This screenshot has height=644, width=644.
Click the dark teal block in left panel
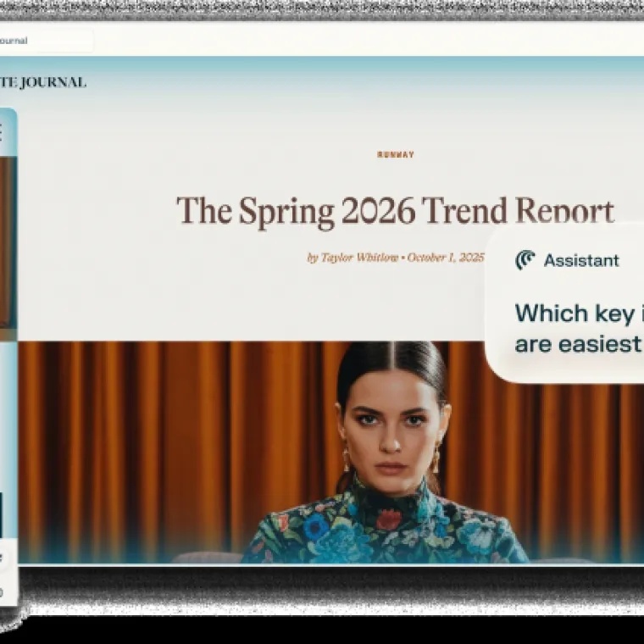pos(1,514)
